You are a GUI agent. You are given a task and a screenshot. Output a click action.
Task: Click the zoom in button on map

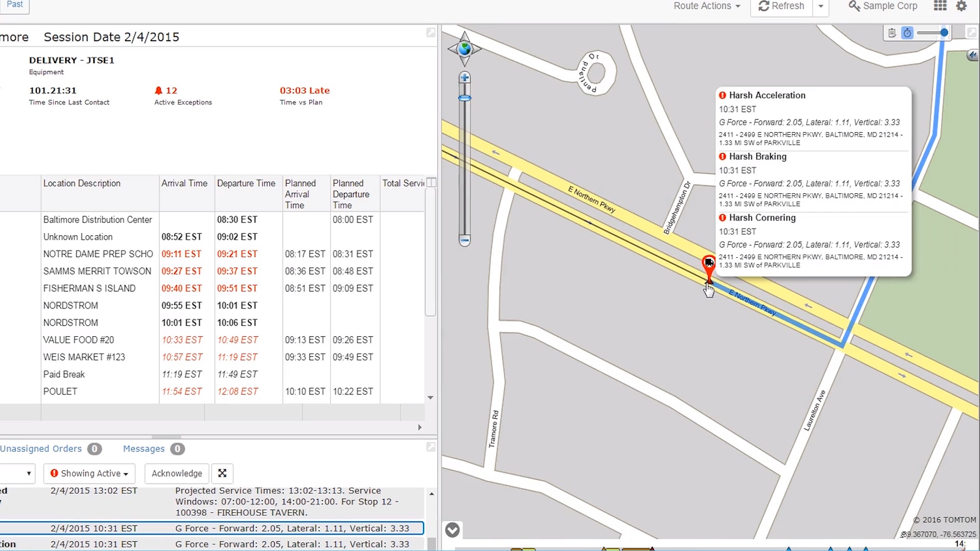464,79
